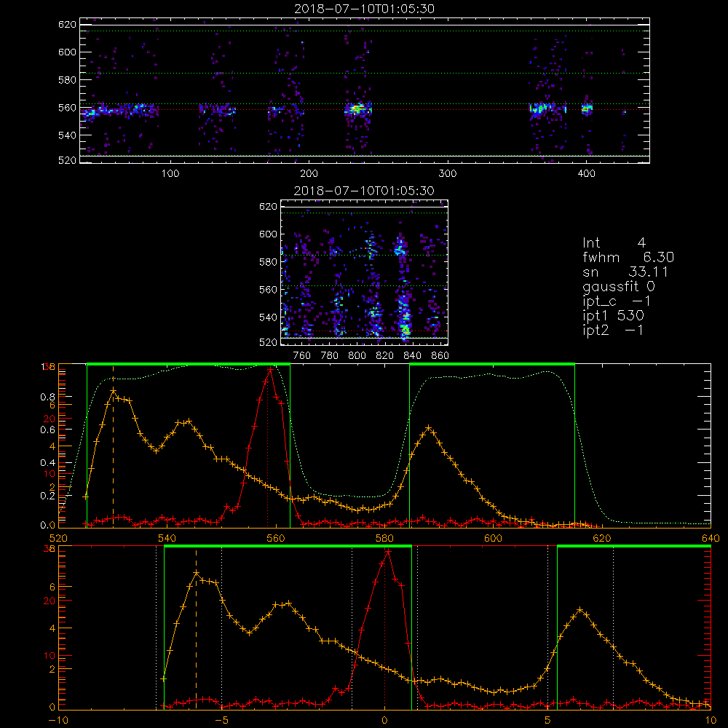The image size is (728, 728).
Task: Click x-axis label 820 on middle panel
Action: (x=385, y=356)
